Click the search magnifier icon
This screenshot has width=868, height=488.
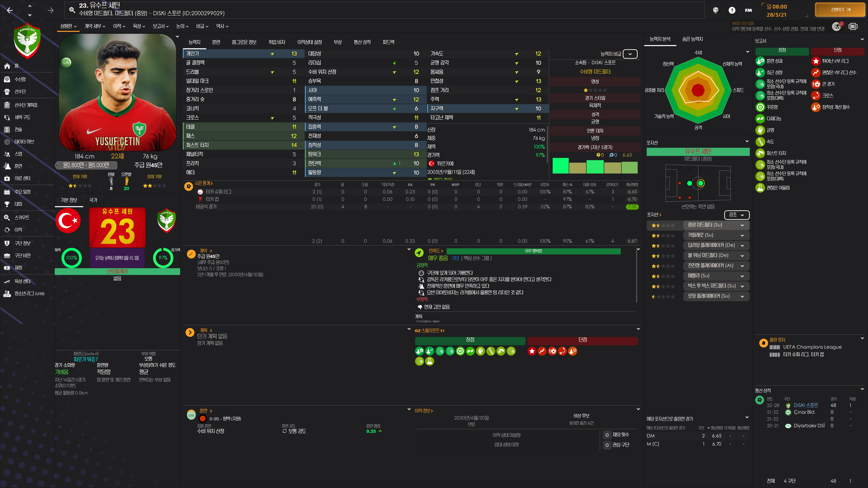tap(72, 10)
